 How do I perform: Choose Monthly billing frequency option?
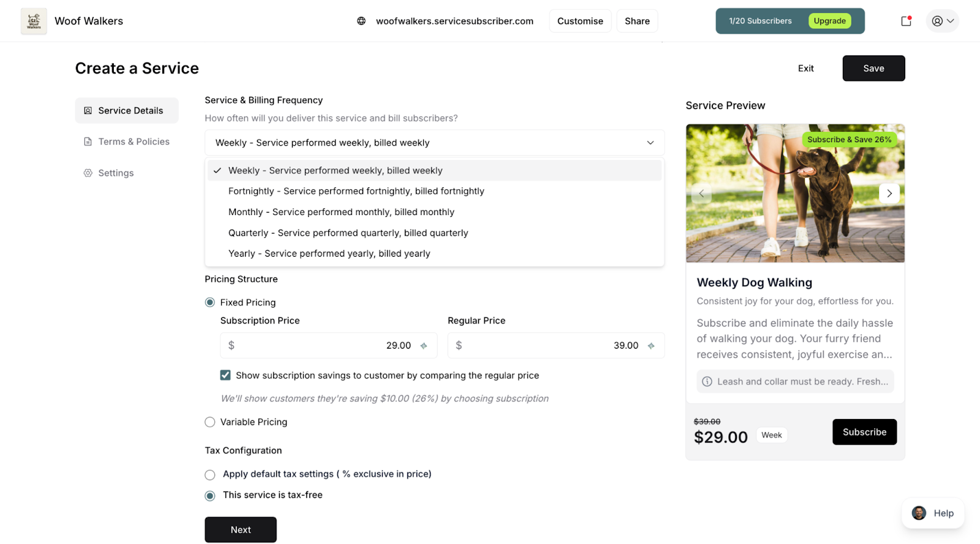341,212
